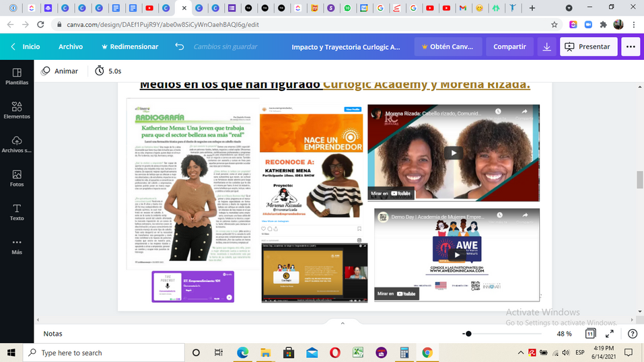Open the Mail app from taskbar
644x362 pixels.
[x=312, y=353]
